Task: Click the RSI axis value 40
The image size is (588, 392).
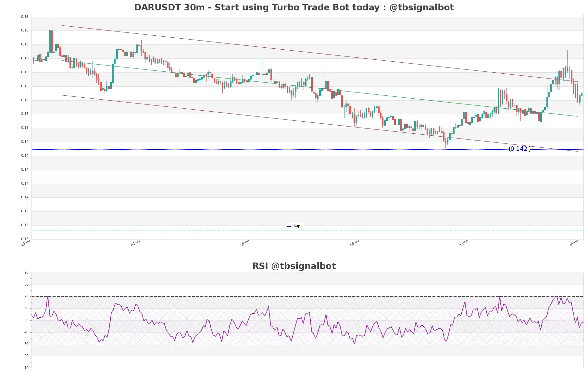Action: [26, 332]
